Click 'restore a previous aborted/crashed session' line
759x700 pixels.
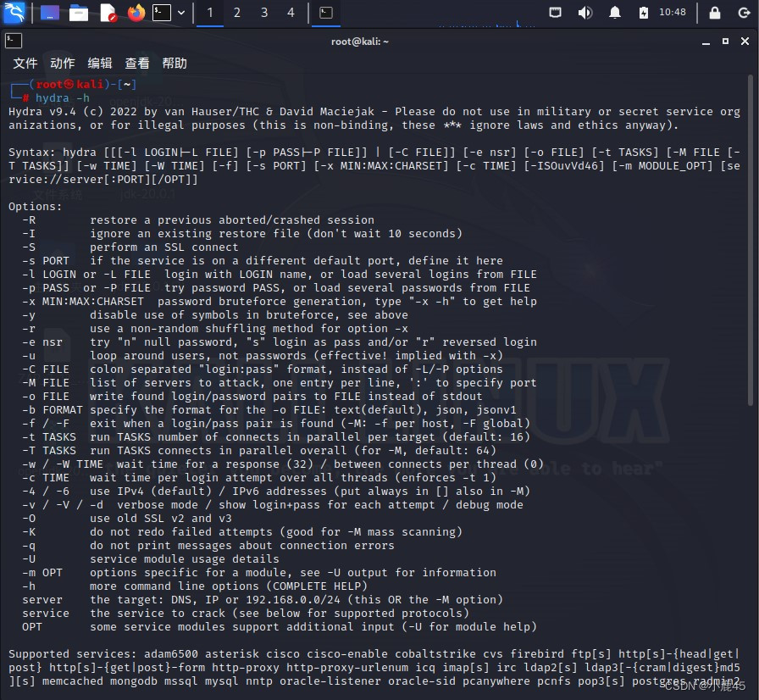(232, 220)
